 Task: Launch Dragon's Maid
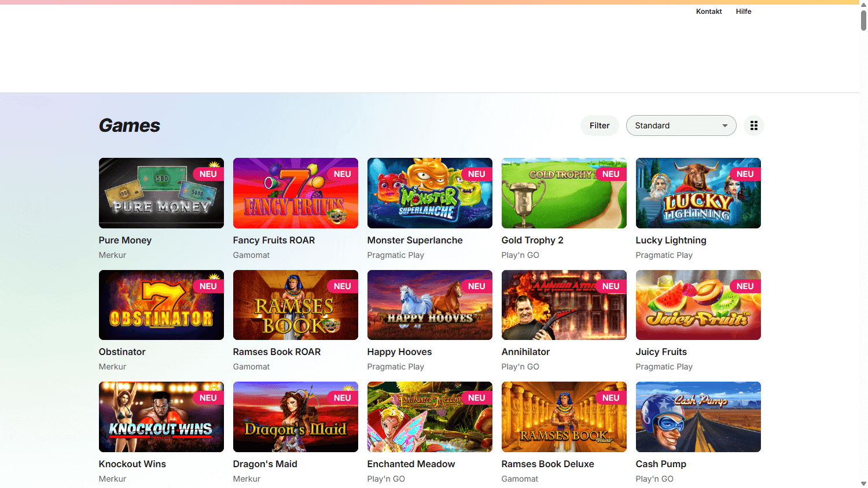[295, 416]
